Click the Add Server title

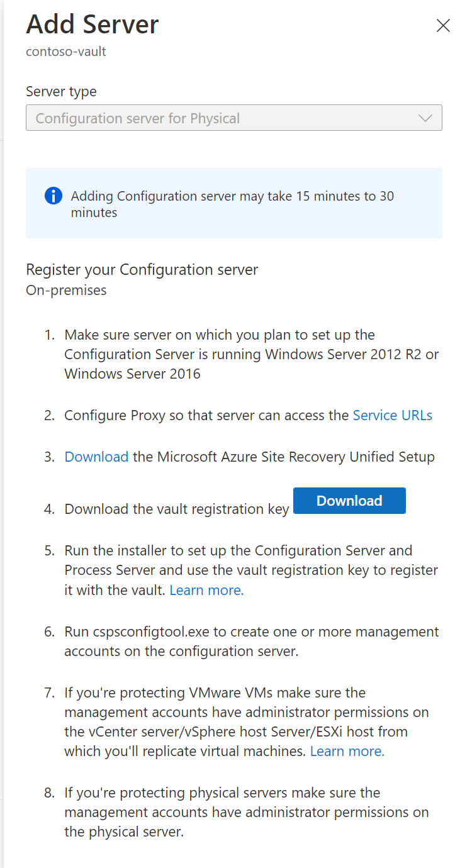(x=92, y=25)
